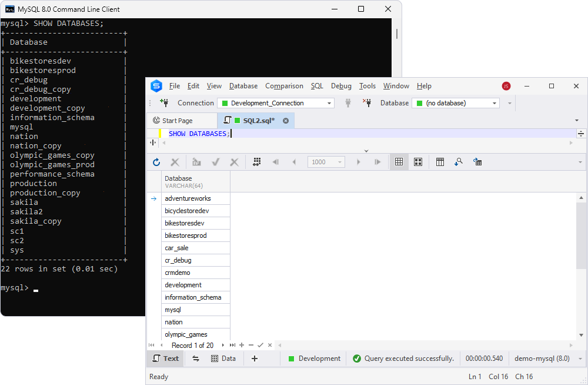Click the New Connection plug icon
Screen dimensions: 588x385
pos(164,102)
